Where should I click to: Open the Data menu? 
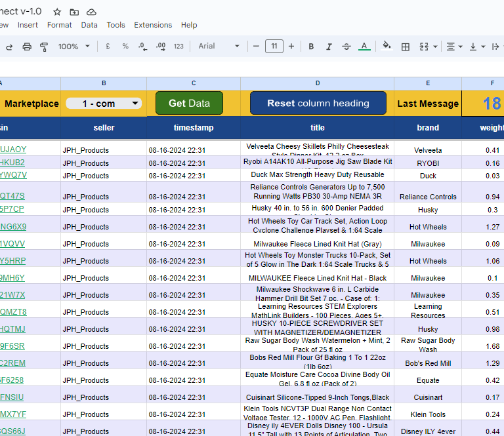tap(89, 25)
